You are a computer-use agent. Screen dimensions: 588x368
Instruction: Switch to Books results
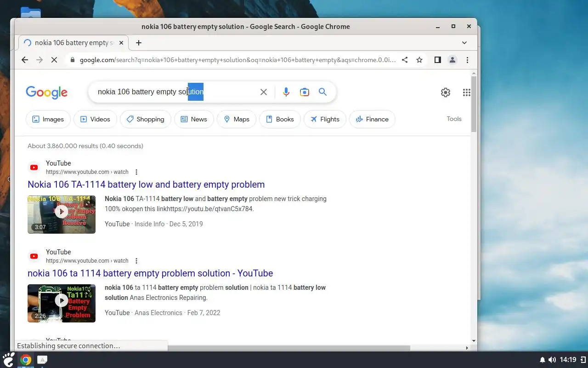(280, 119)
